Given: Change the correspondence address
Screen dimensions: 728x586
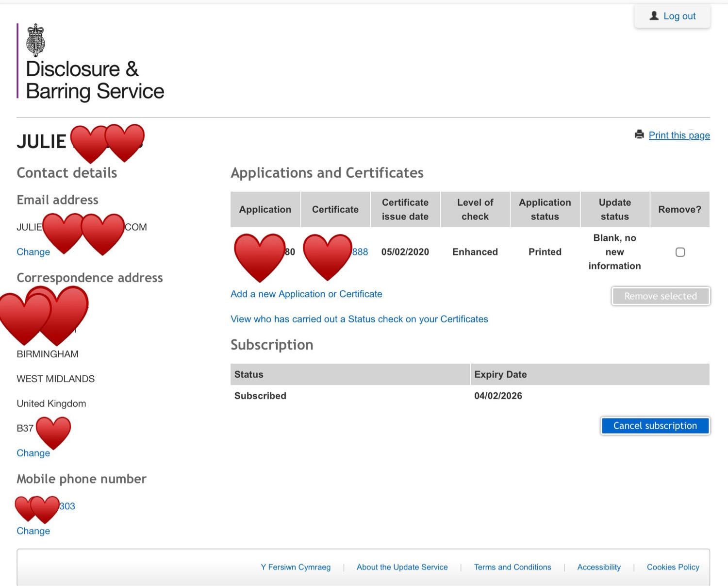Looking at the screenshot, I should tap(33, 452).
